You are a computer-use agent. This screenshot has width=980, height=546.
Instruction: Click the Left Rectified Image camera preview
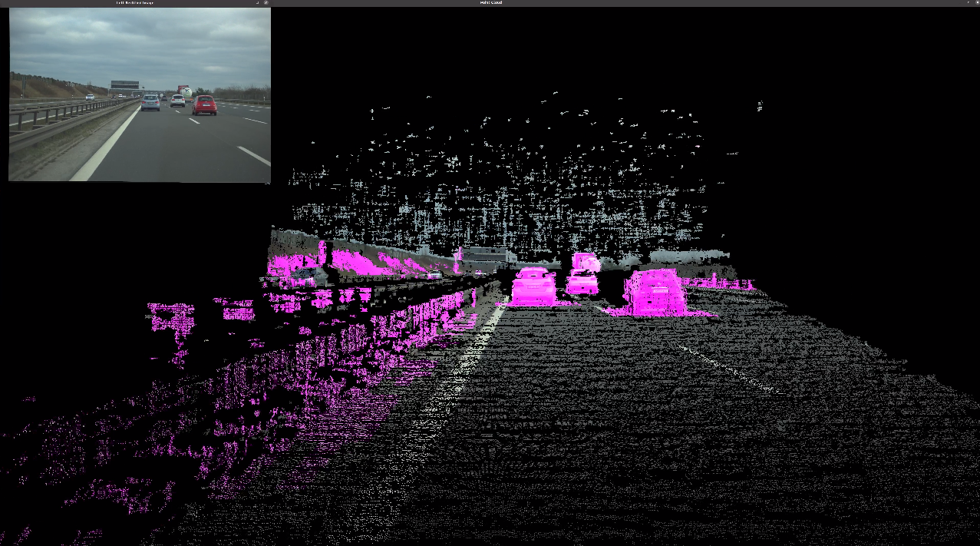[140, 94]
